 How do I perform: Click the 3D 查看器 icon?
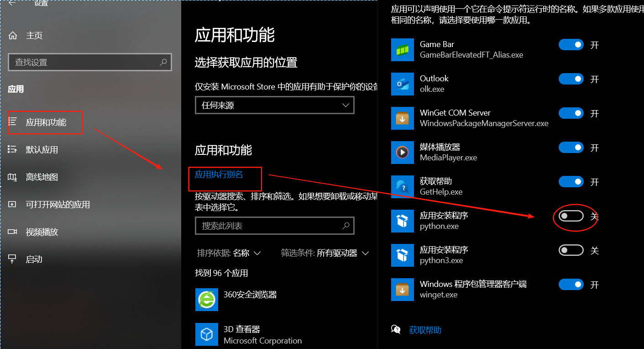click(x=206, y=334)
